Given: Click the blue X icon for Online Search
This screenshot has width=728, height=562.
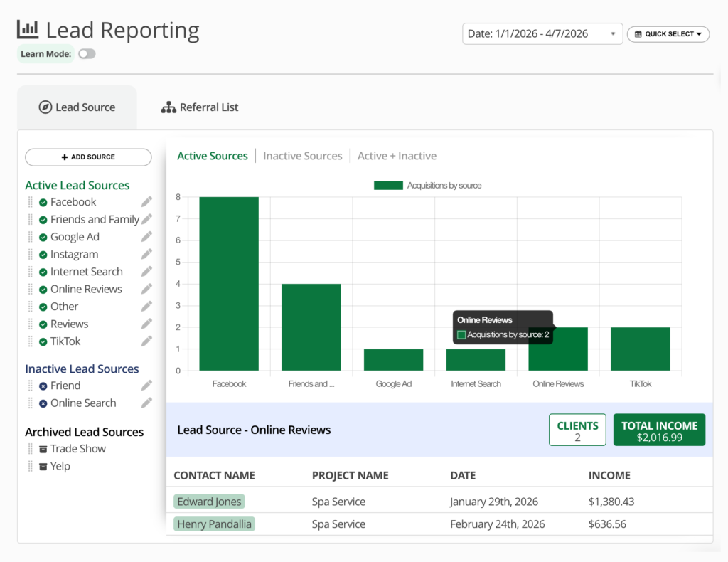Looking at the screenshot, I should coord(43,403).
